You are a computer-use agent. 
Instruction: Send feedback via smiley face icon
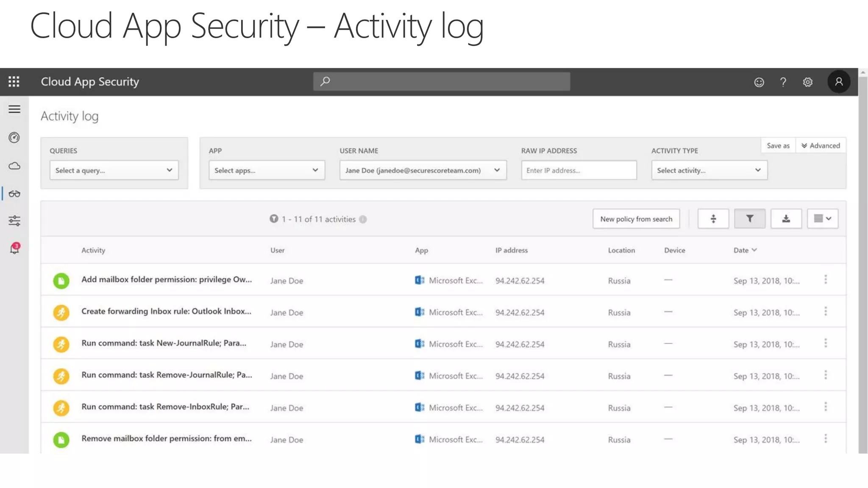click(x=759, y=82)
